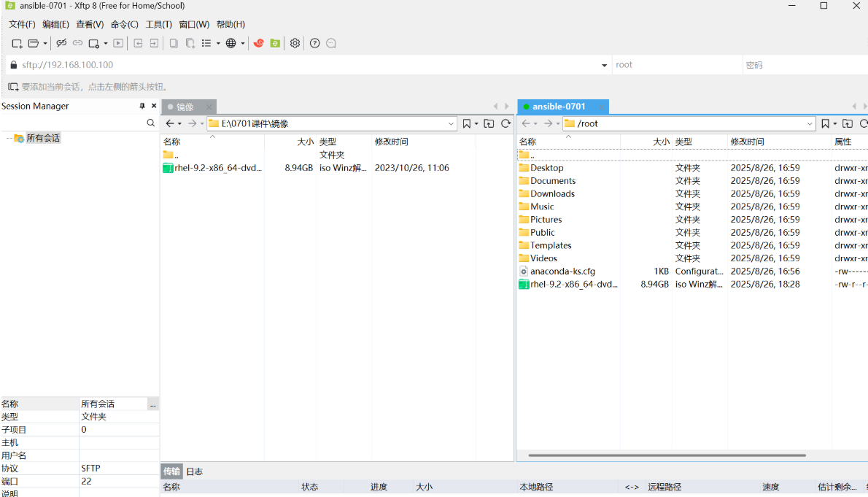This screenshot has width=868, height=497.
Task: Select local rhel-9.2-x86_64-dvd file
Action: (x=212, y=168)
